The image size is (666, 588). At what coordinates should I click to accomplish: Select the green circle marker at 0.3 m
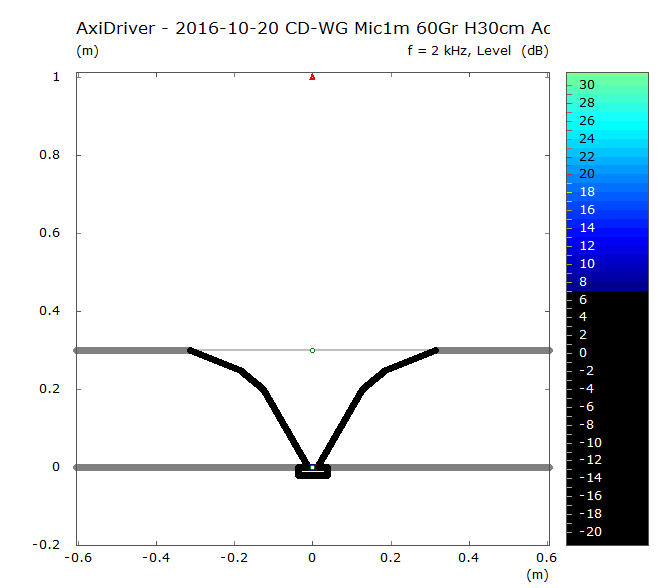[312, 350]
